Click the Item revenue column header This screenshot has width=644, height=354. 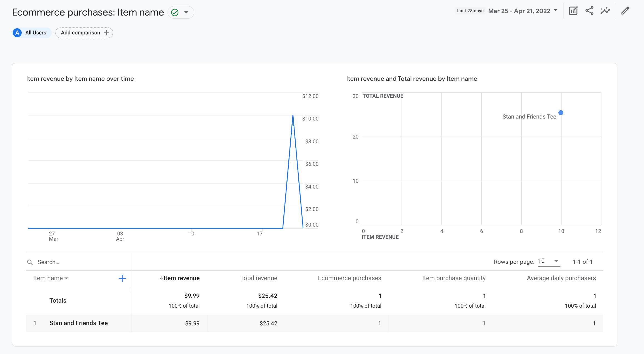(180, 278)
